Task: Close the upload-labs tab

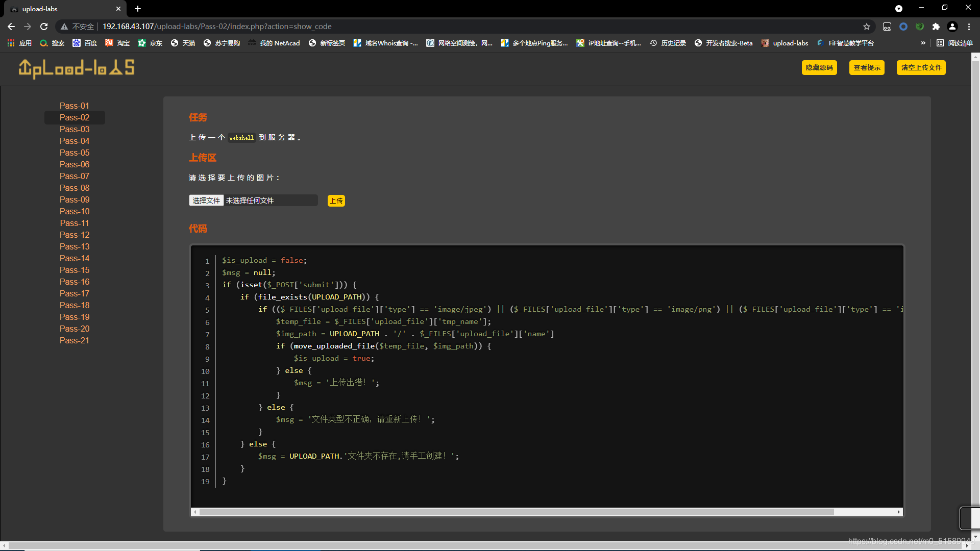Action: coord(118,9)
